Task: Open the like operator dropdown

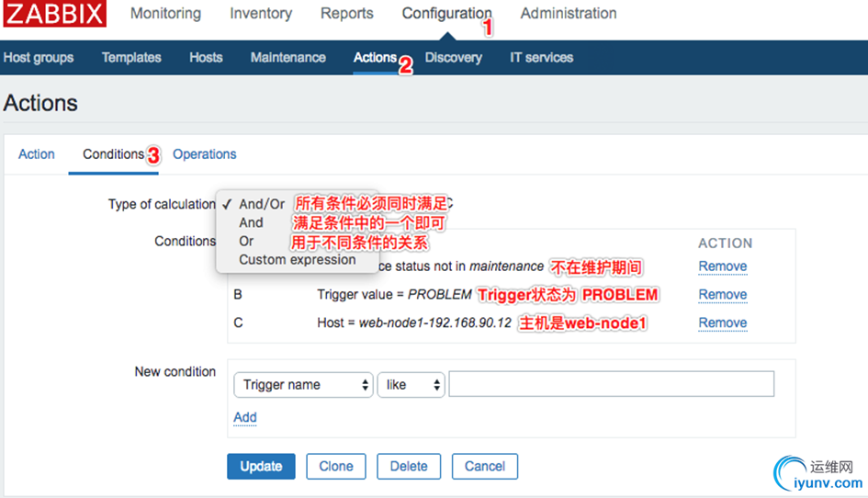Action: 411,385
